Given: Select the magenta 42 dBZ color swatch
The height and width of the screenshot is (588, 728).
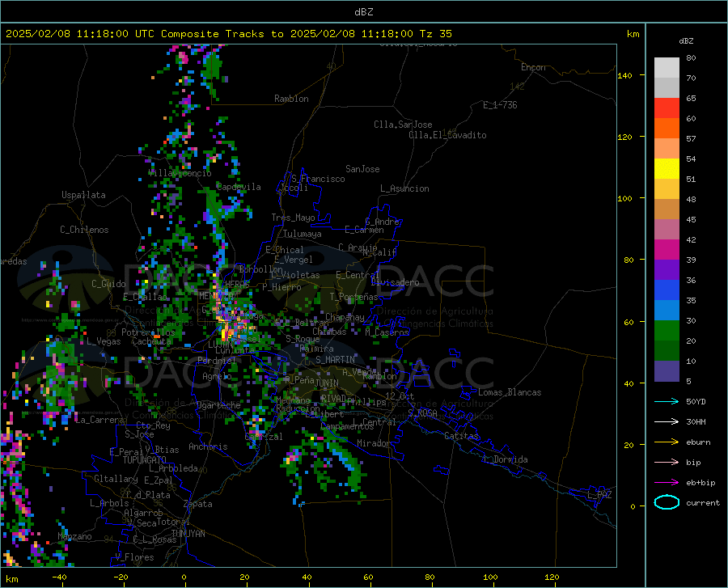Looking at the screenshot, I should click(667, 250).
